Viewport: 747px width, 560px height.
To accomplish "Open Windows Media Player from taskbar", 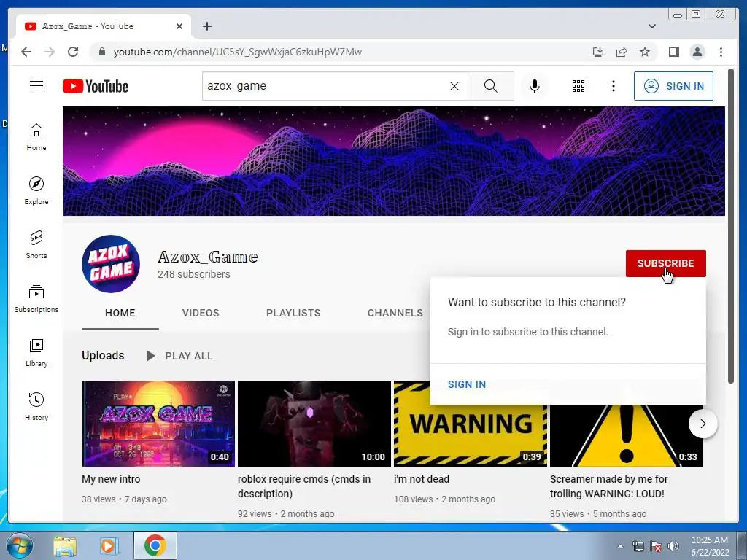I will click(109, 545).
